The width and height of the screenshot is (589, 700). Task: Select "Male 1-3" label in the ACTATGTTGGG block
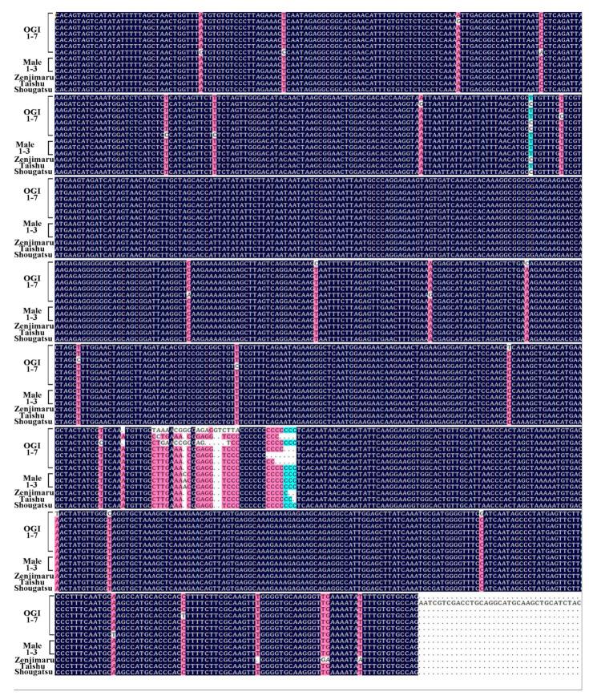click(x=27, y=575)
